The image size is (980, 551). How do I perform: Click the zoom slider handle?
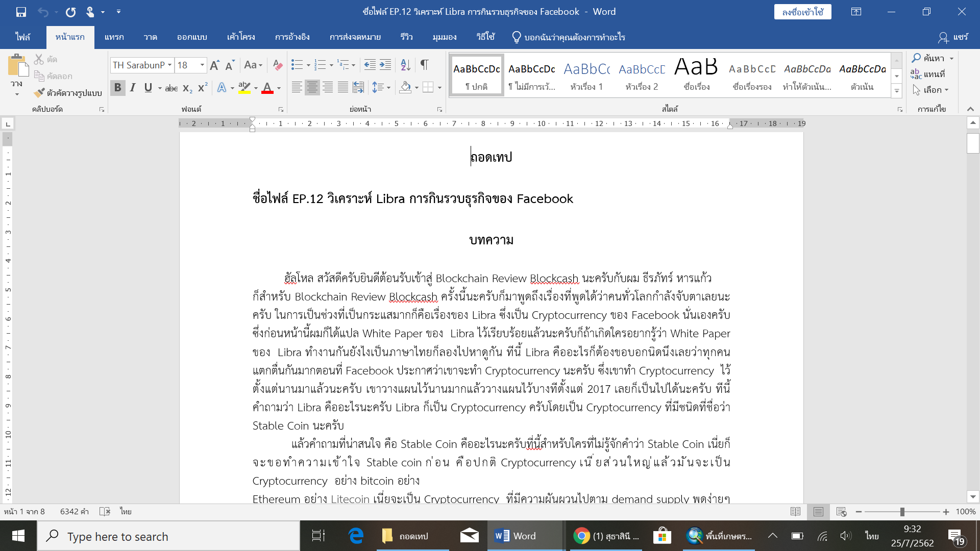click(902, 512)
